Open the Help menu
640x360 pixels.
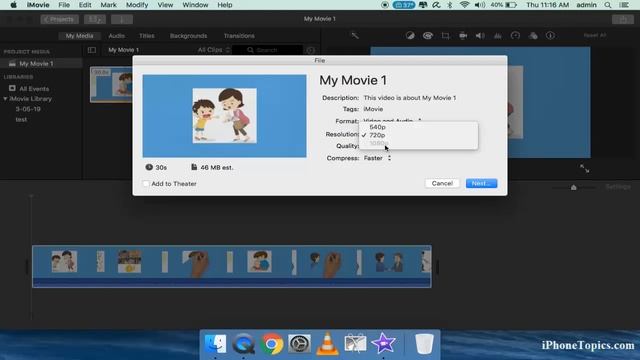(x=224, y=5)
